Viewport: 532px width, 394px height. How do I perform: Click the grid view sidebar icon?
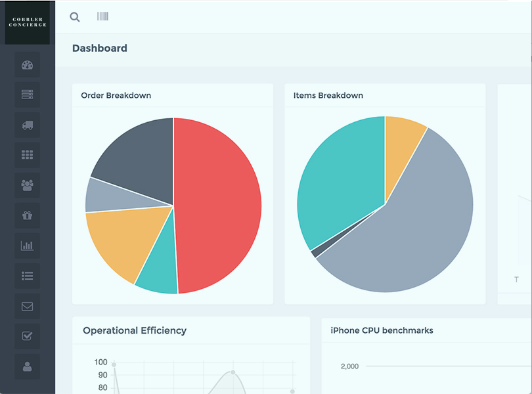pyautogui.click(x=28, y=155)
